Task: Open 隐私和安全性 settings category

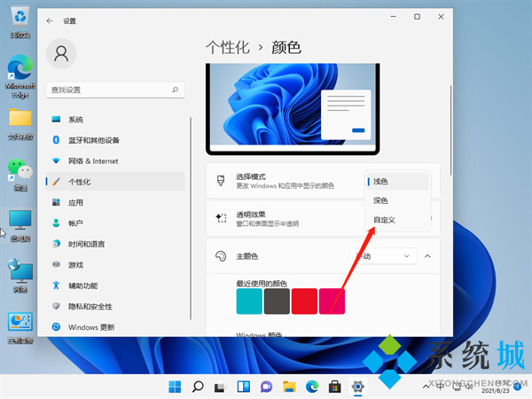Action: (115, 307)
